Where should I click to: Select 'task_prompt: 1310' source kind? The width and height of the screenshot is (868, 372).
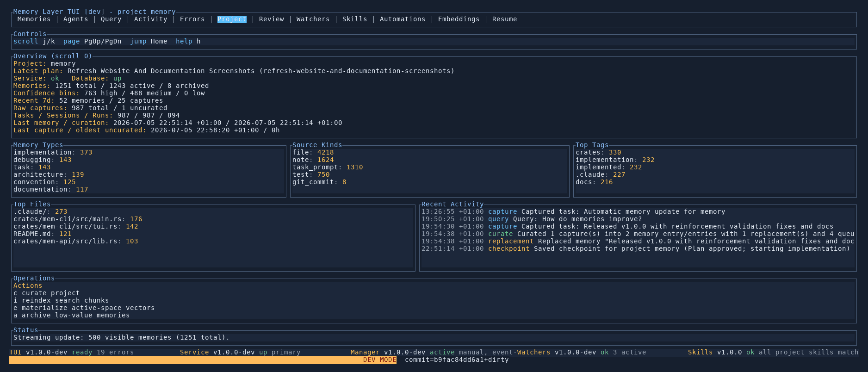328,167
